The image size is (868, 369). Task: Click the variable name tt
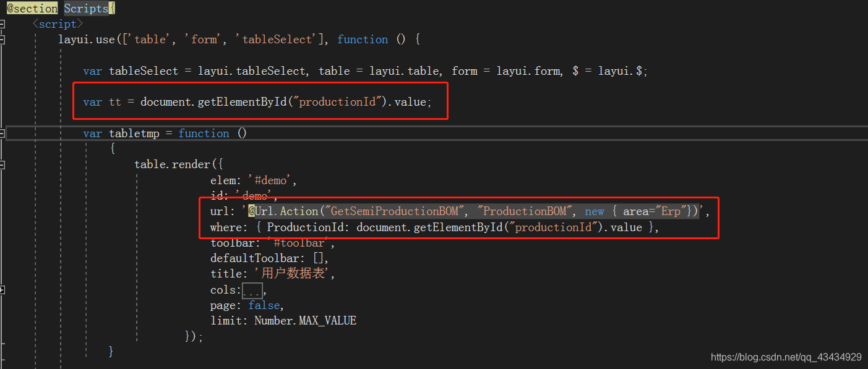click(x=115, y=102)
